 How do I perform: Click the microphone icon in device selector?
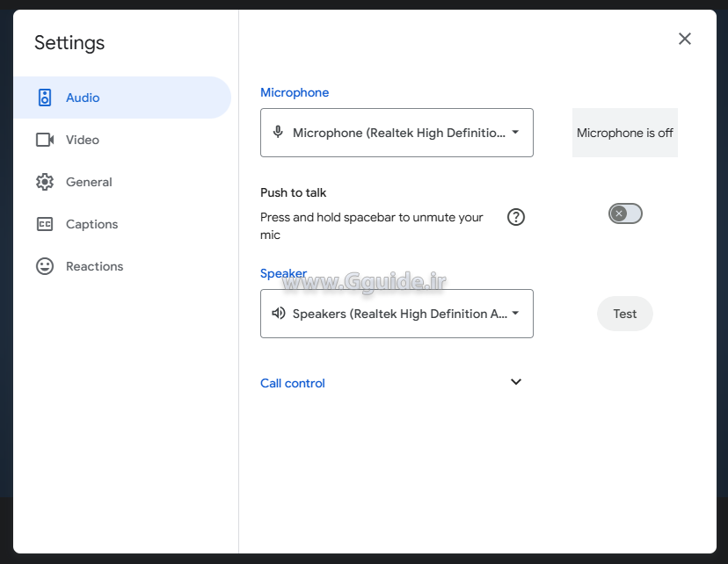click(x=278, y=132)
